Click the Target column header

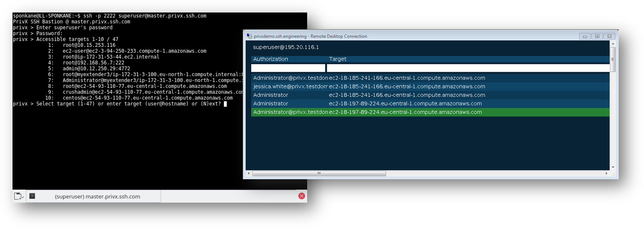338,59
